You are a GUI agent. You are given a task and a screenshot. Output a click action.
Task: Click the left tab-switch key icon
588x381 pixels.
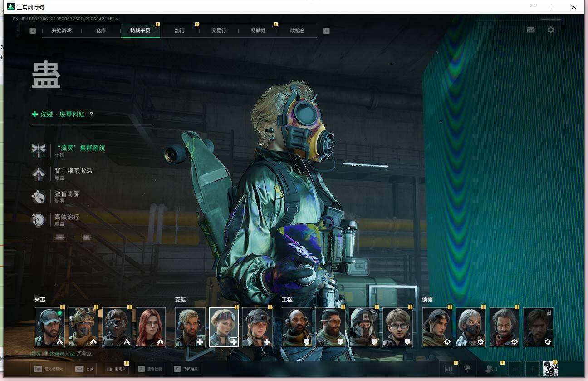(x=33, y=30)
